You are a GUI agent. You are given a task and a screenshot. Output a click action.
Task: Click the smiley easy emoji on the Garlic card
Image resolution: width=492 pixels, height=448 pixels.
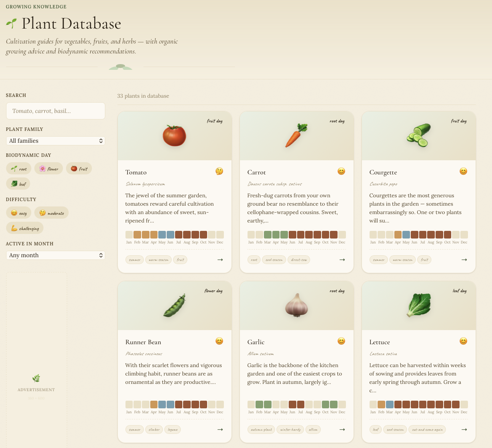(x=341, y=341)
